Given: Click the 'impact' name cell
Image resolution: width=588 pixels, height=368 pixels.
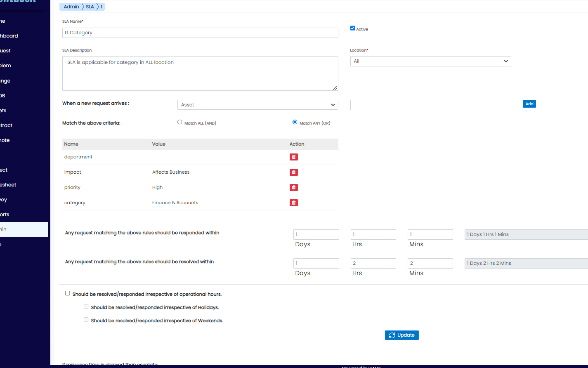Looking at the screenshot, I should [x=73, y=172].
